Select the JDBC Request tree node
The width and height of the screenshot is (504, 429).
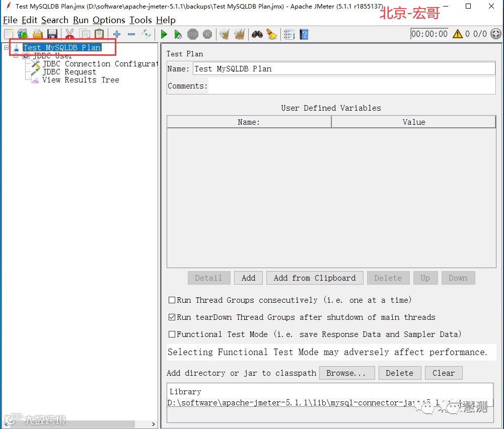coord(69,71)
